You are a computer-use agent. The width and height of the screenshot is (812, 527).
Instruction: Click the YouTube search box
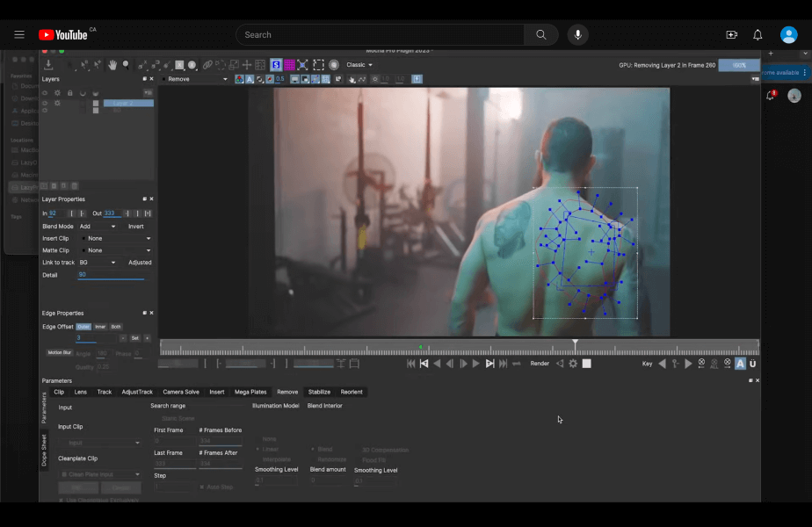coord(380,34)
